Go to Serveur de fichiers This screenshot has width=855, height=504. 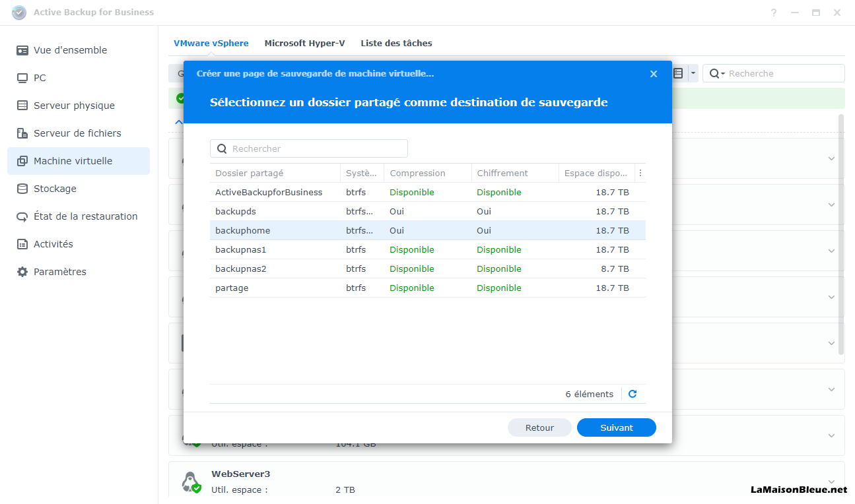click(79, 133)
